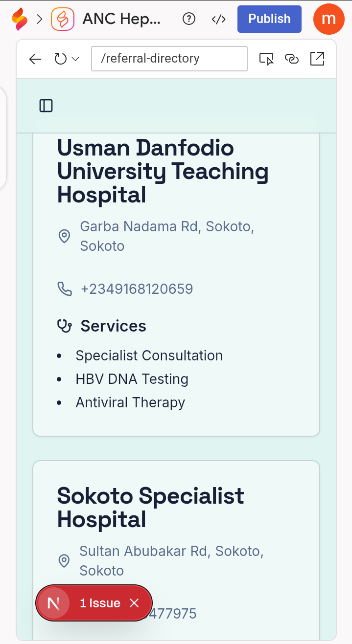
Task: Dismiss the 1 Issue notification
Action: [135, 603]
